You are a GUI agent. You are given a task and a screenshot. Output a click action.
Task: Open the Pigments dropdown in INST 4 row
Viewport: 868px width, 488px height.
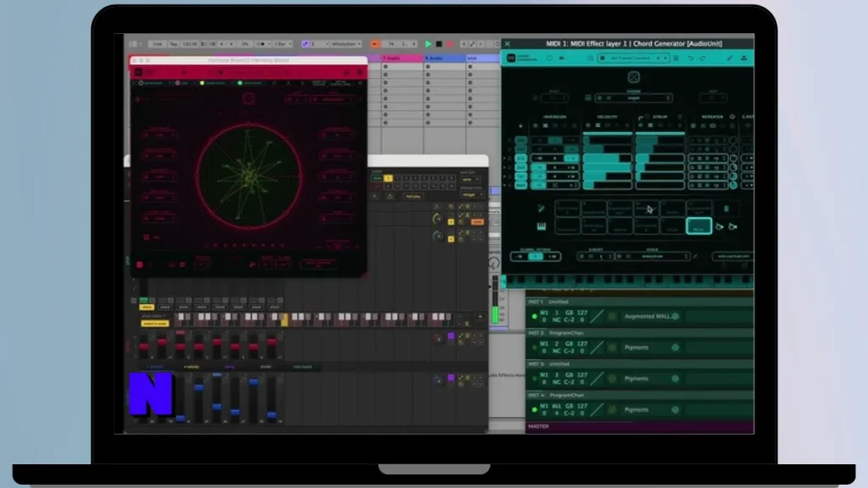652,410
